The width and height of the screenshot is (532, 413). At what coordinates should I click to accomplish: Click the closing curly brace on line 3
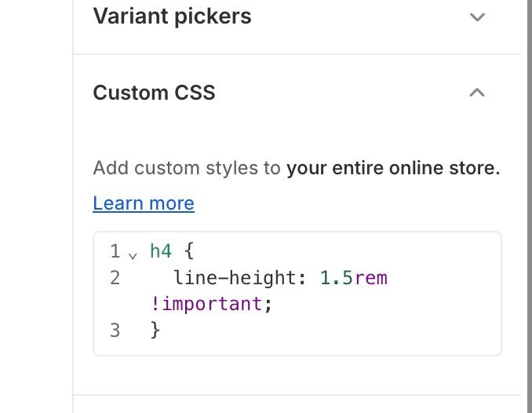point(155,330)
